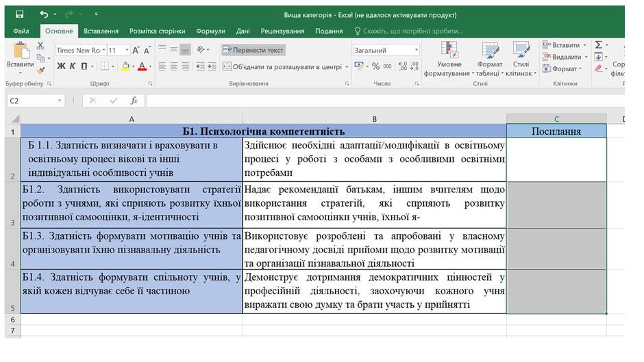Click the insert function fx icon
The width and height of the screenshot is (644, 362).
tap(134, 101)
